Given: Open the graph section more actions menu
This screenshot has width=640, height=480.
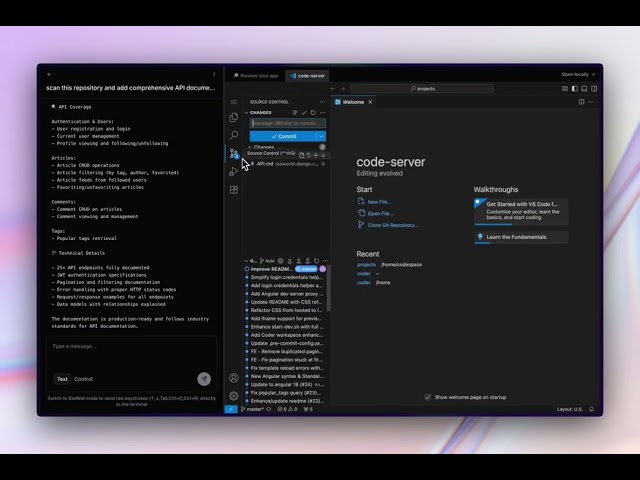Looking at the screenshot, I should (x=325, y=261).
